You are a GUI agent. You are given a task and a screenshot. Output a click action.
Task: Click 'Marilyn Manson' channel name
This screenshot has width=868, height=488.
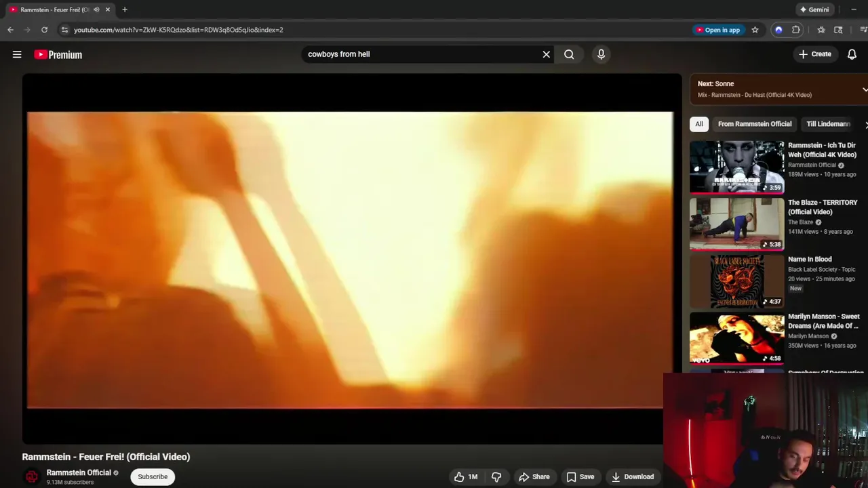[808, 336]
